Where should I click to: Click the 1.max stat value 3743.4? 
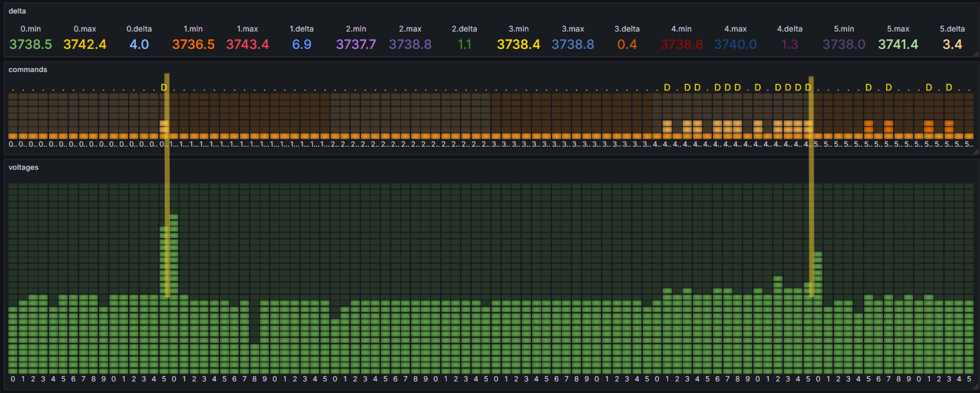(247, 44)
